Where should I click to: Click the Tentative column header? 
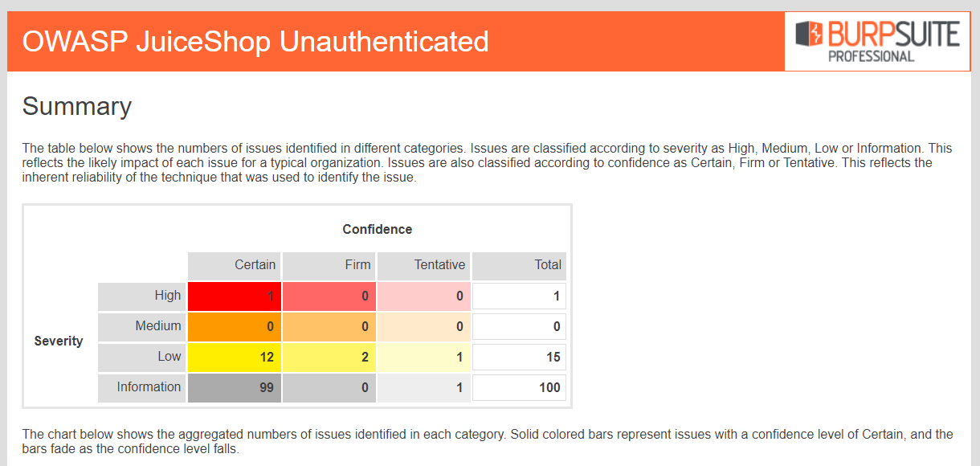click(423, 265)
